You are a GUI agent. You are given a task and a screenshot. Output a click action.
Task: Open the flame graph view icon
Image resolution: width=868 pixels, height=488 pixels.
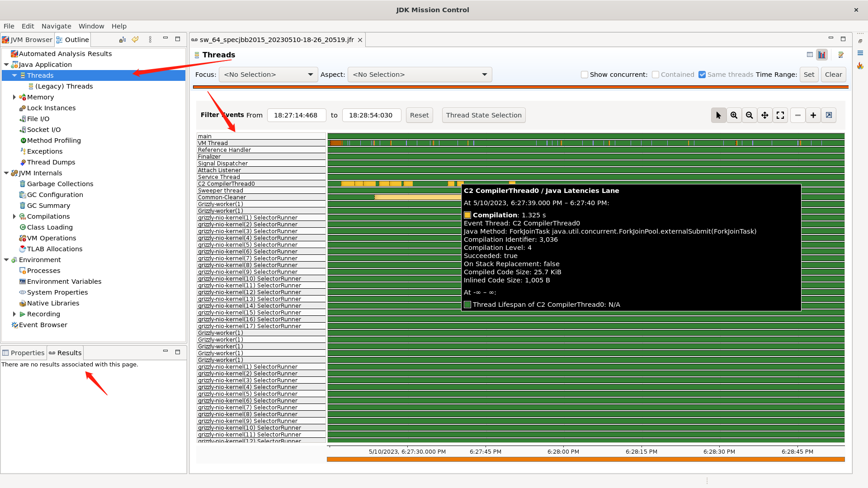[860, 66]
